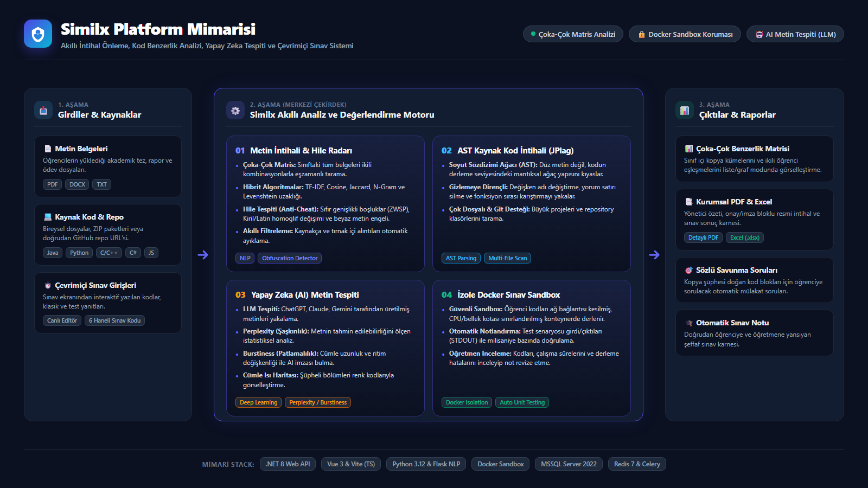Open the Excel (.xlsx) export tag
Screen dimensions: 868x488
[x=745, y=237]
